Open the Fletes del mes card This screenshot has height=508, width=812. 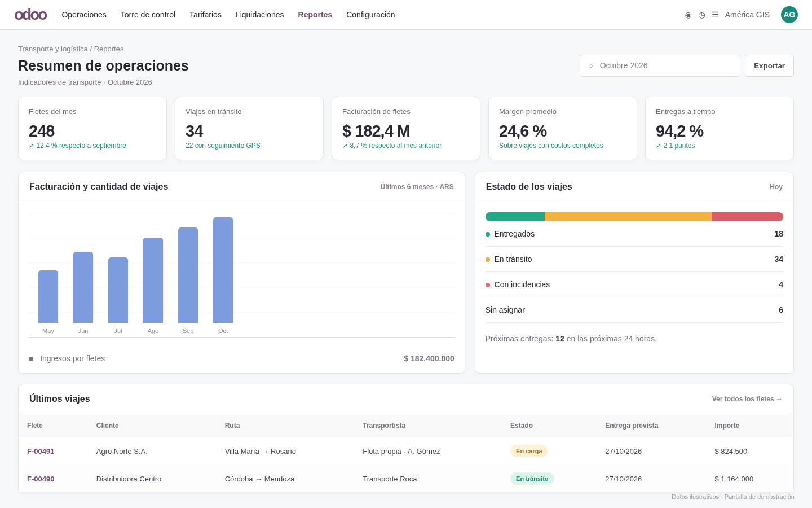pyautogui.click(x=92, y=128)
